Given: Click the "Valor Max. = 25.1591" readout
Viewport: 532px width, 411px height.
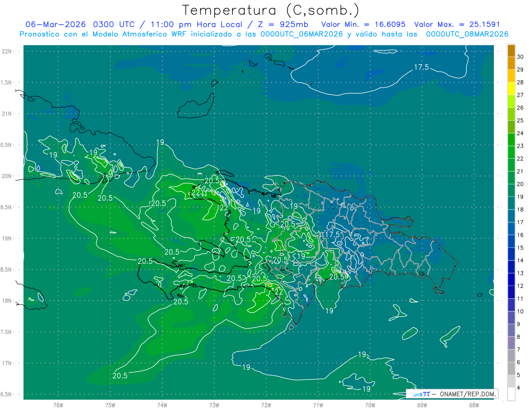Looking at the screenshot, I should (x=457, y=24).
